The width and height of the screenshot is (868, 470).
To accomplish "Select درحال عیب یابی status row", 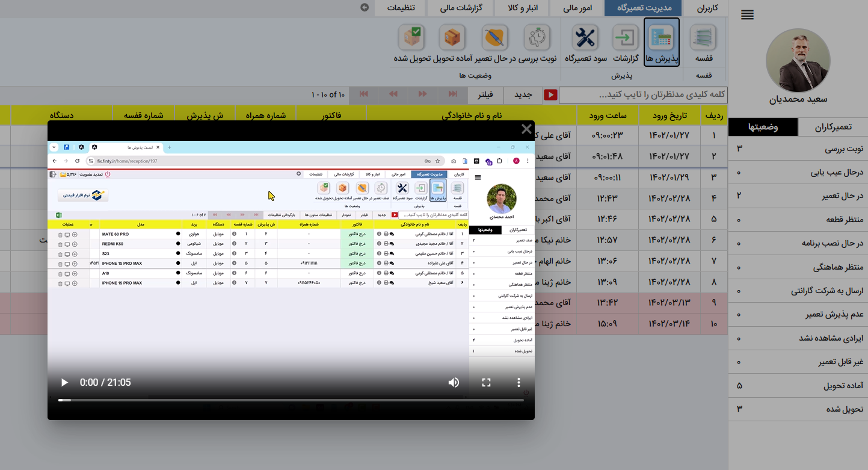I will (798, 172).
